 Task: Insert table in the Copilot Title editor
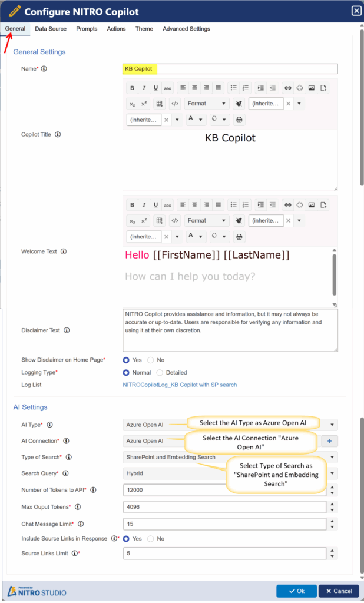pyautogui.click(x=159, y=104)
